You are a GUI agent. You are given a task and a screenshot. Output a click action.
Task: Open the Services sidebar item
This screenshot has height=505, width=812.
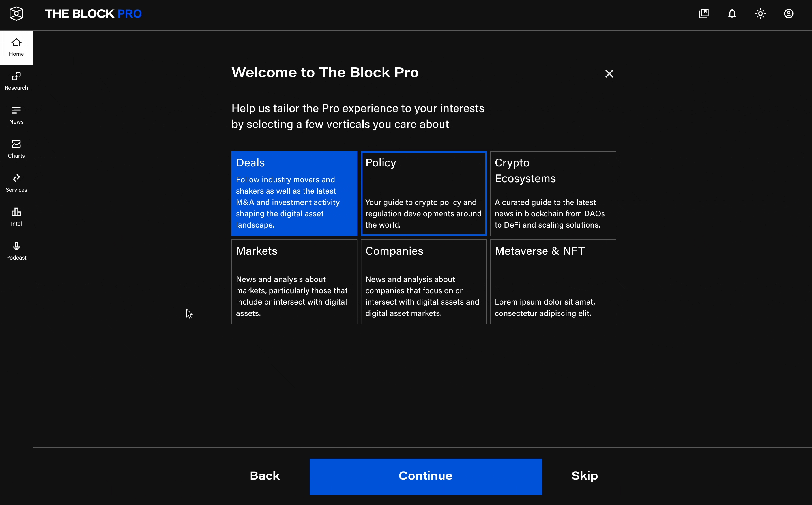[x=16, y=183]
